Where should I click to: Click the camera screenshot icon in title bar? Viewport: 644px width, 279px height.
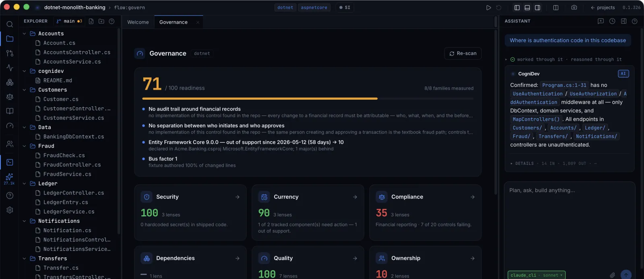[574, 8]
